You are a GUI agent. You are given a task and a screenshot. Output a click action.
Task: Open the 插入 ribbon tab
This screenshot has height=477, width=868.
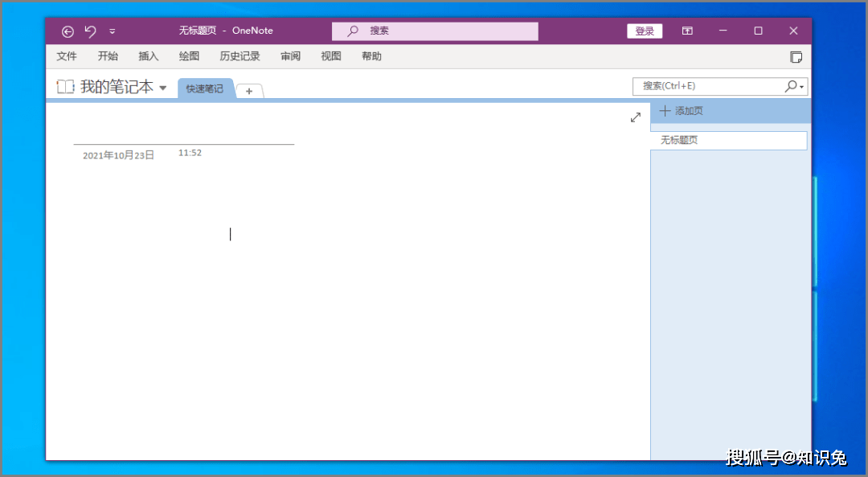point(149,56)
